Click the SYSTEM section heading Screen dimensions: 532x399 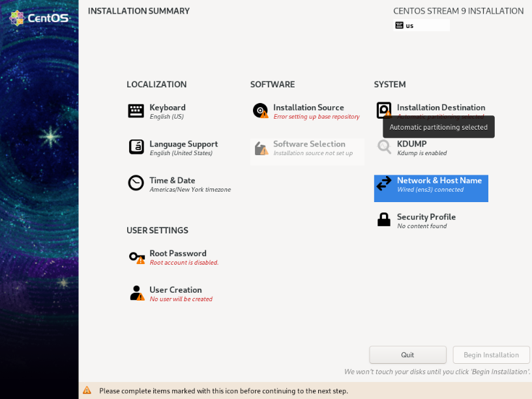click(x=389, y=85)
